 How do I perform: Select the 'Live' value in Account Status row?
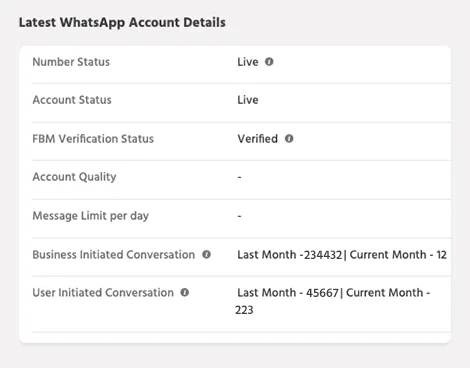click(248, 100)
